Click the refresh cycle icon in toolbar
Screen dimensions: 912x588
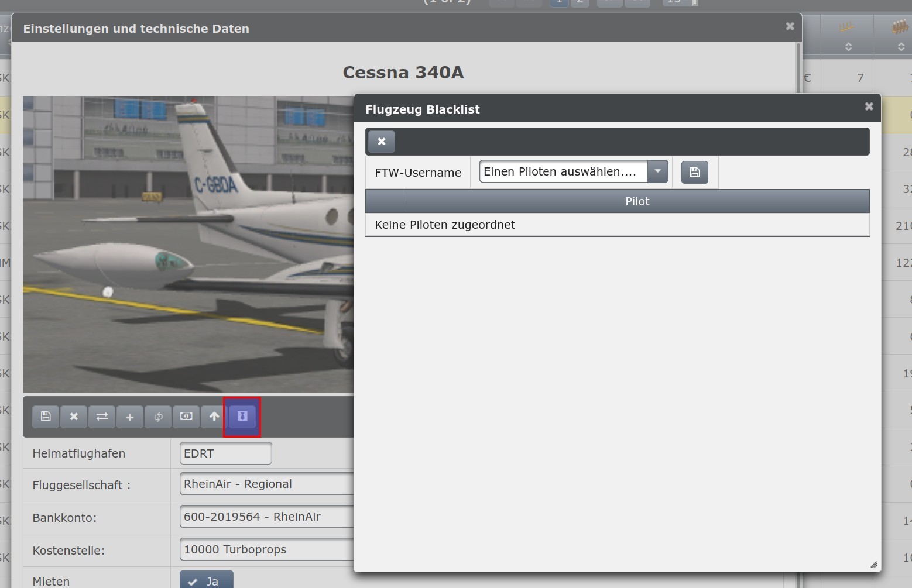pyautogui.click(x=158, y=417)
